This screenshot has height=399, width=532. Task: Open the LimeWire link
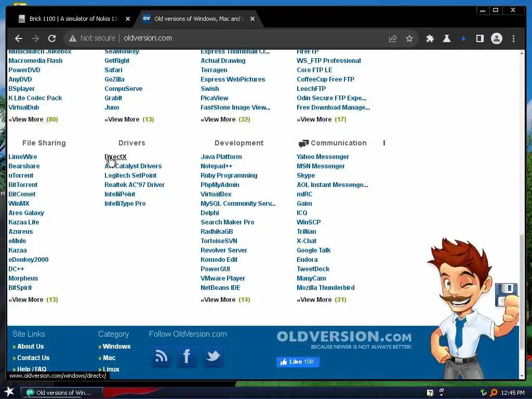pyautogui.click(x=23, y=157)
